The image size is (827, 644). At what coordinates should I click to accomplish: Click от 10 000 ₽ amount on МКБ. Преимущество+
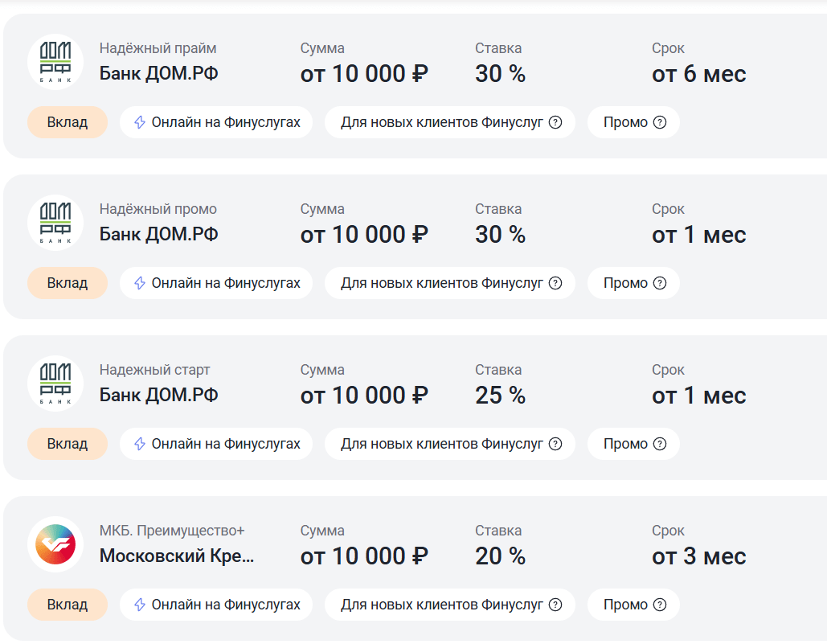pos(364,556)
